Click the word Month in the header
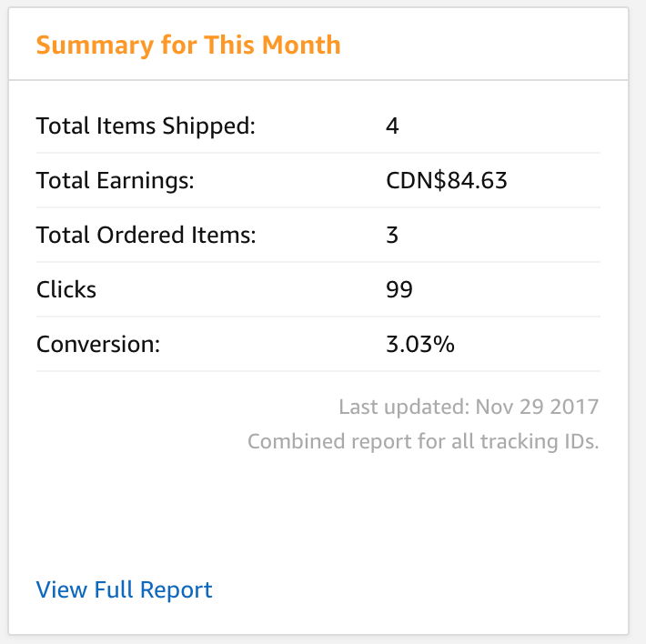646x644 pixels. coord(301,45)
